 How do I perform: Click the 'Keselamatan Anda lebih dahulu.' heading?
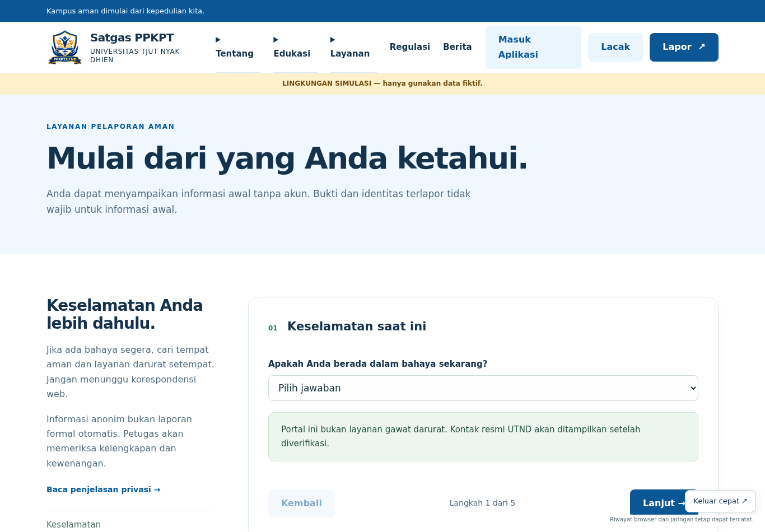(x=125, y=314)
